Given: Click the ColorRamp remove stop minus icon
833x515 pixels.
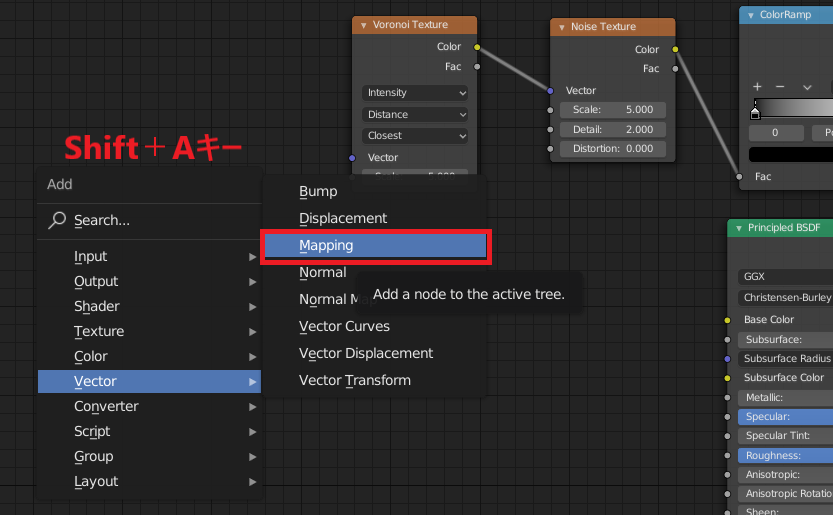Looking at the screenshot, I should [780, 87].
